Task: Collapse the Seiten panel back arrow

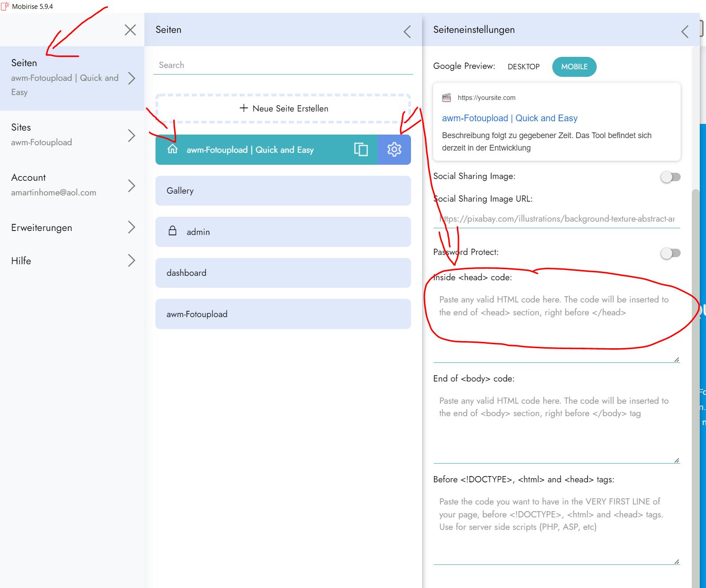Action: click(407, 32)
